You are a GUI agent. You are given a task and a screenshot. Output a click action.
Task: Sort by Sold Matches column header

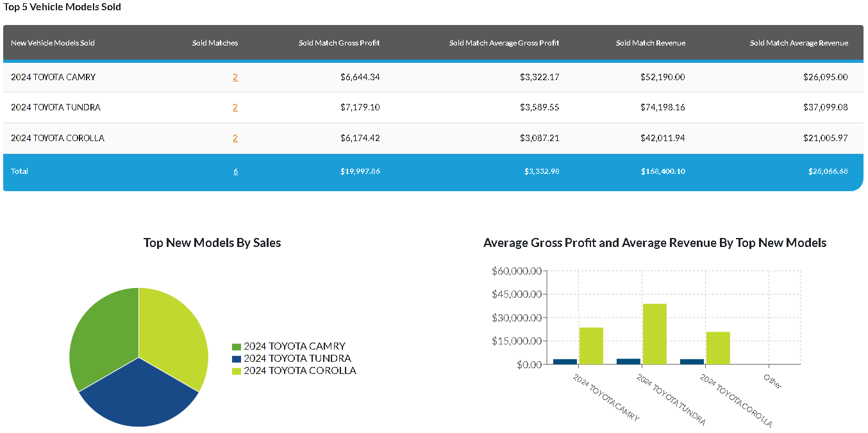point(215,43)
